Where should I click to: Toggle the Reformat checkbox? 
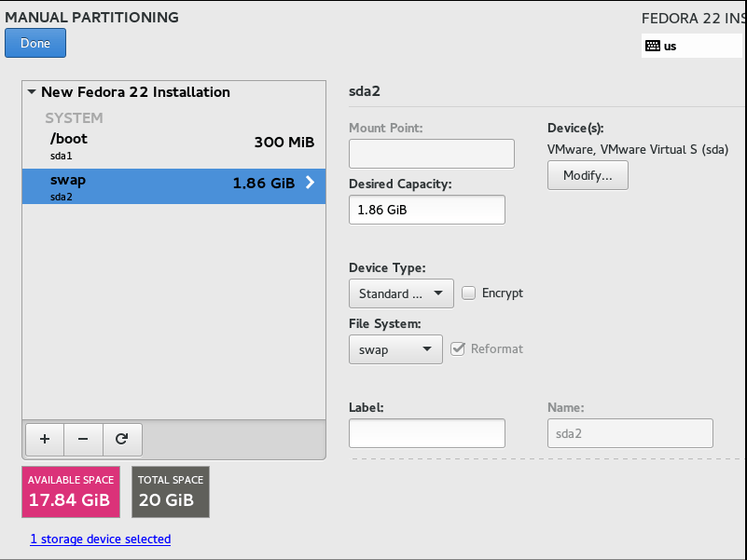458,349
